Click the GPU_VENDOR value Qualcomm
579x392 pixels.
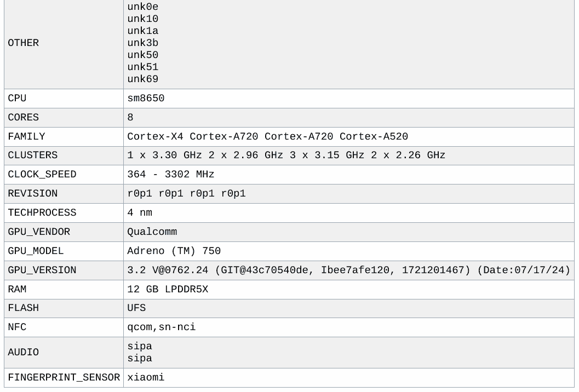click(x=152, y=232)
